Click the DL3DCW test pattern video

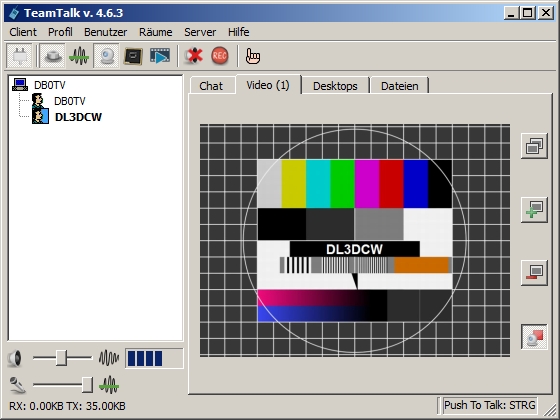(355, 240)
